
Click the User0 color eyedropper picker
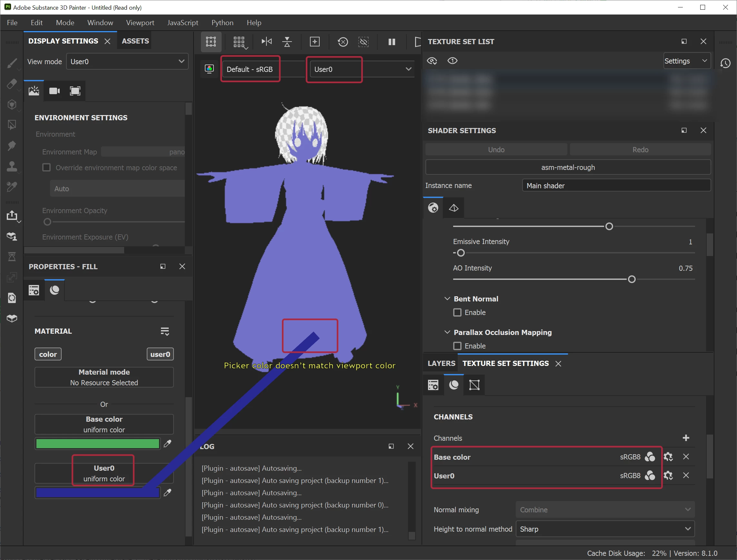pyautogui.click(x=167, y=492)
